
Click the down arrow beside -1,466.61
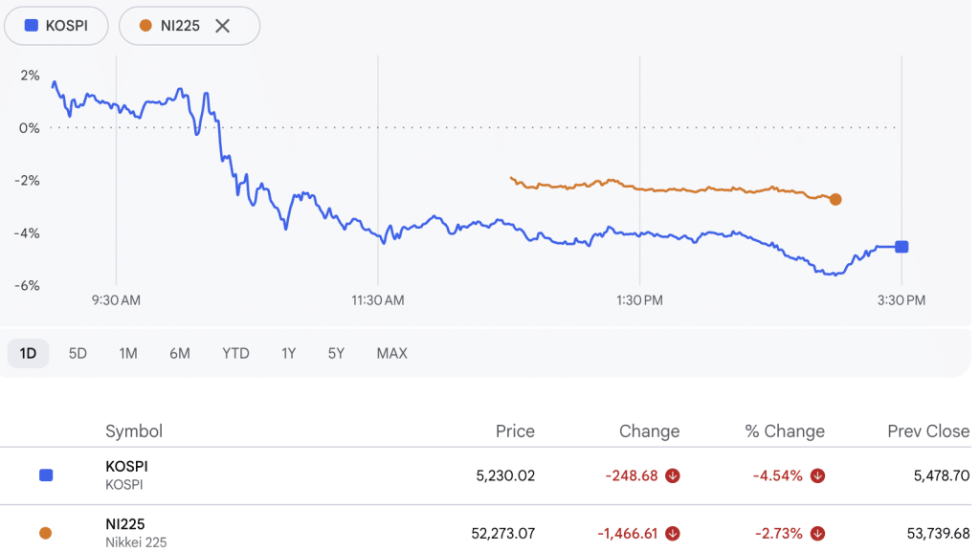click(x=673, y=533)
